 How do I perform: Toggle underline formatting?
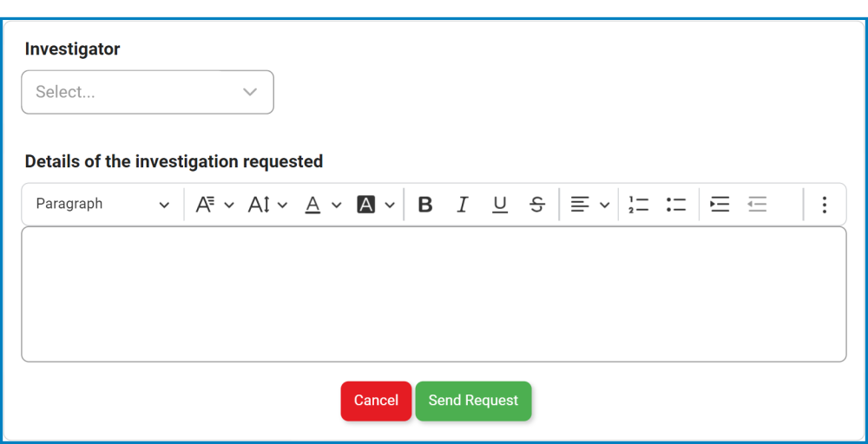point(500,205)
